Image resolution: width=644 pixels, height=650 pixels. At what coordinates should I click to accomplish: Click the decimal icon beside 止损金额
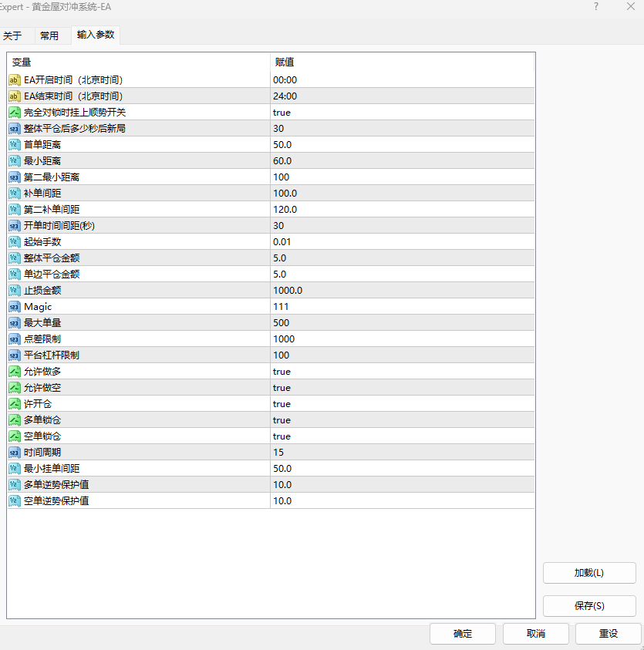click(14, 290)
